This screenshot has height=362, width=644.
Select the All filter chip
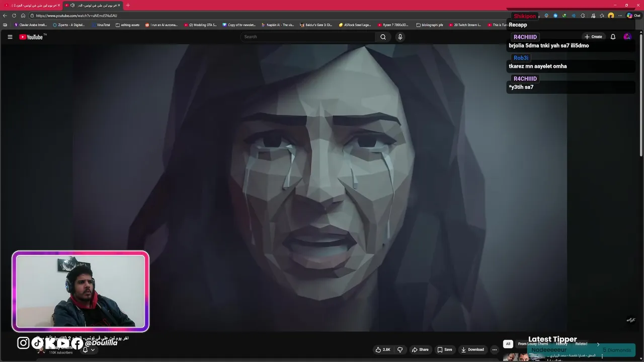[x=508, y=344]
